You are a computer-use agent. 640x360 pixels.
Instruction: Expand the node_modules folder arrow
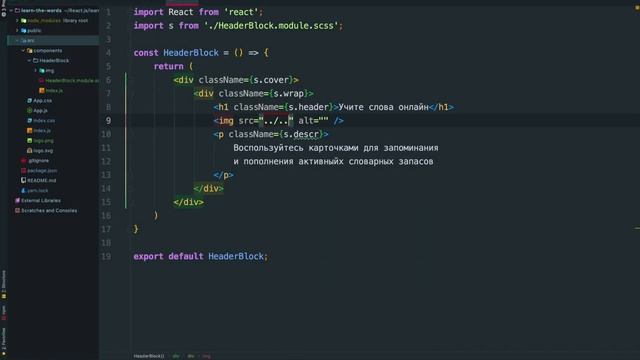(x=17, y=20)
